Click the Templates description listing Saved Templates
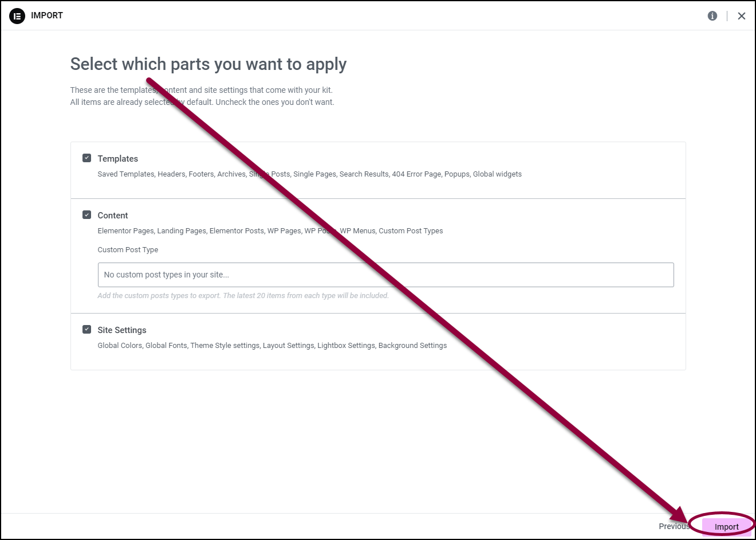This screenshot has height=540, width=756. (x=309, y=174)
